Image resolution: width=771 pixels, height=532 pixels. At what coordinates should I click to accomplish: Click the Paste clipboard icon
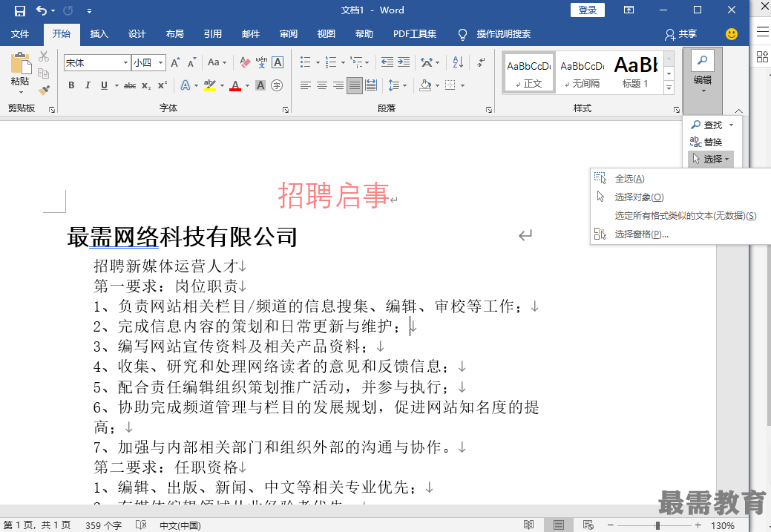pyautogui.click(x=20, y=63)
